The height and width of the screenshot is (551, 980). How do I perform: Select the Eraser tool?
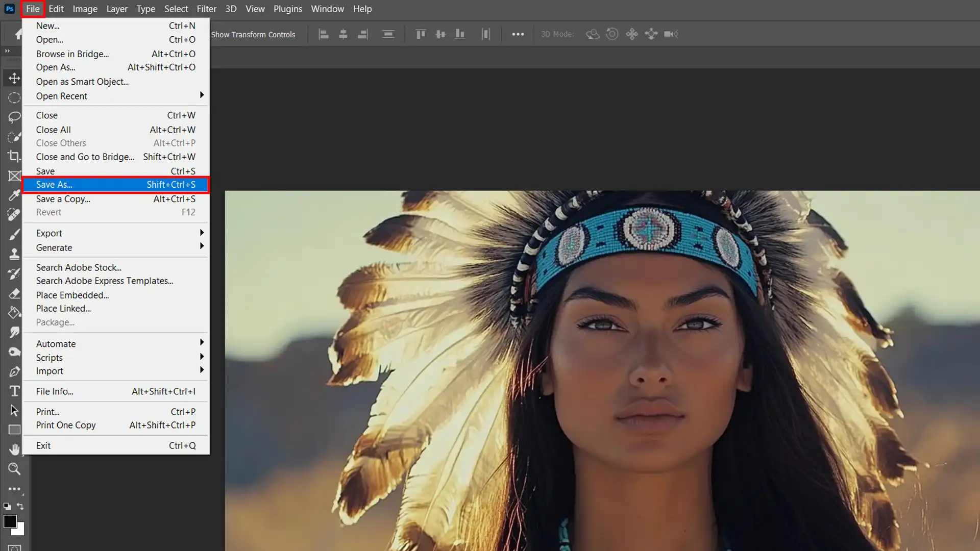tap(14, 293)
